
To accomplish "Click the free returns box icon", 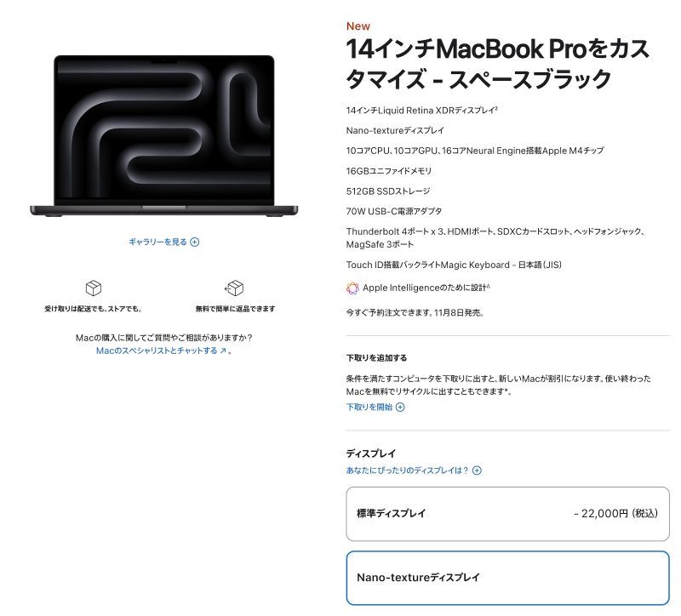I will tap(234, 288).
